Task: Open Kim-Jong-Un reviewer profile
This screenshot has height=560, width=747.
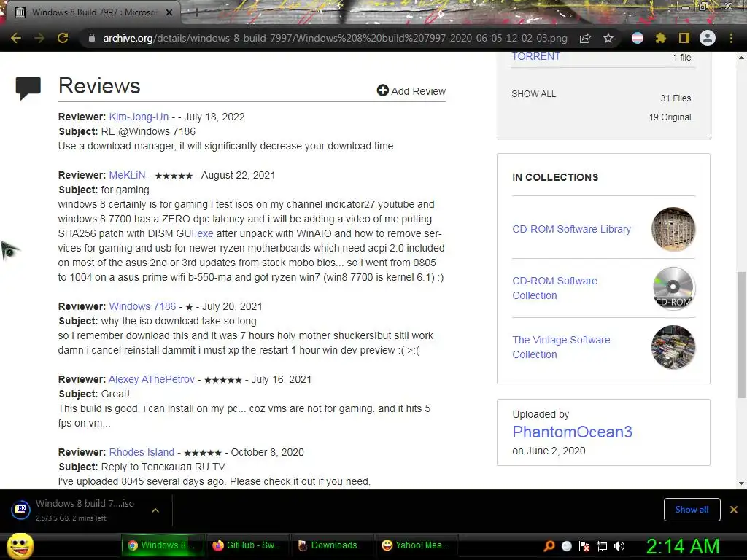Action: pyautogui.click(x=139, y=117)
